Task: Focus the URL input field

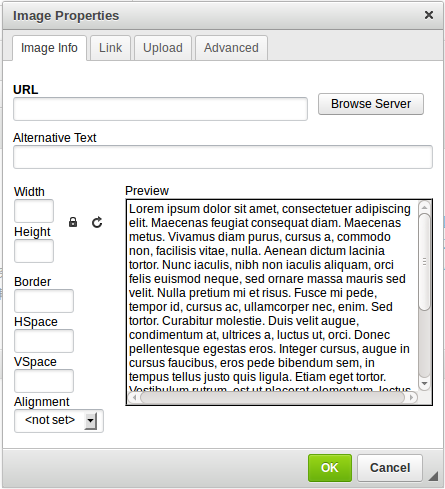Action: (x=160, y=109)
